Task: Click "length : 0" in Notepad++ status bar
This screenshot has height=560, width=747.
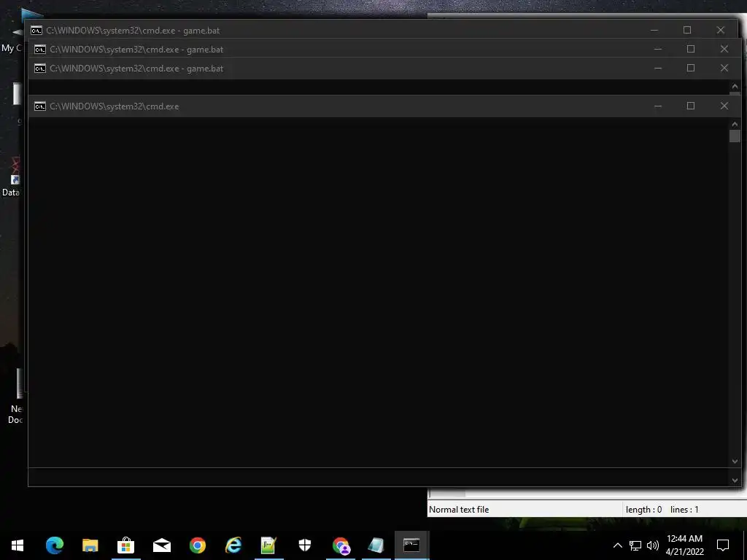Action: pos(643,510)
